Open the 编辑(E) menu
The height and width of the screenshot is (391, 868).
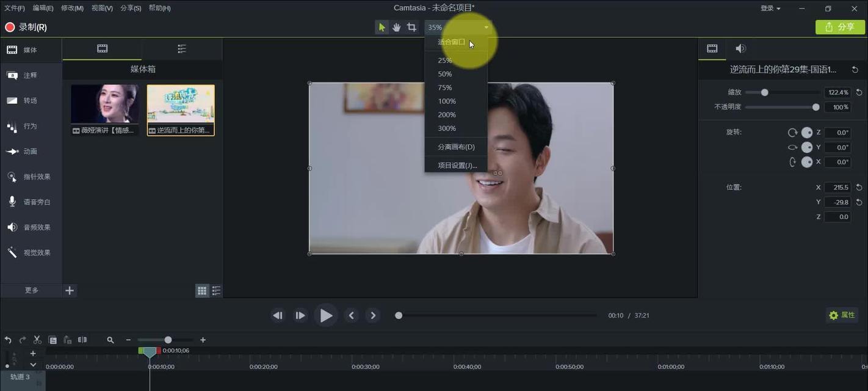click(x=43, y=8)
